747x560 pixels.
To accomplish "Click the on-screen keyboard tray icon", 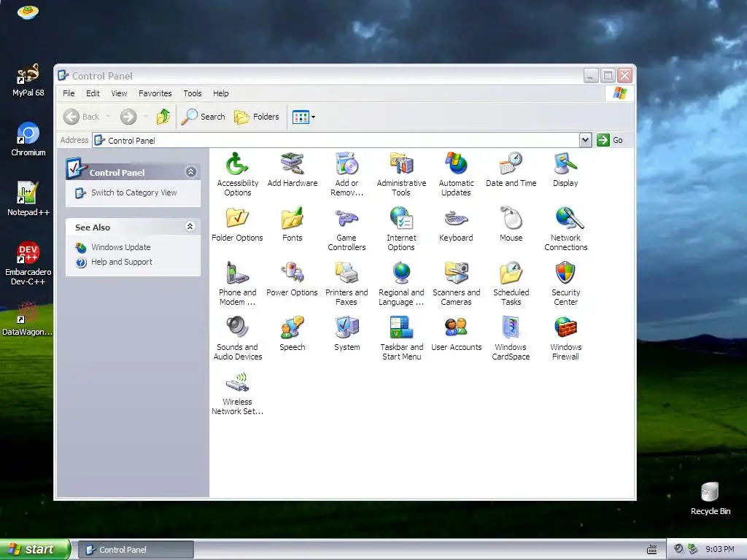I will (651, 550).
